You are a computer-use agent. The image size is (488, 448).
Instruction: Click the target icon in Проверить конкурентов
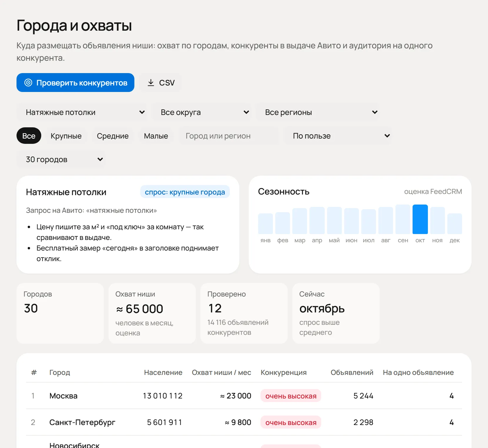pyautogui.click(x=28, y=83)
